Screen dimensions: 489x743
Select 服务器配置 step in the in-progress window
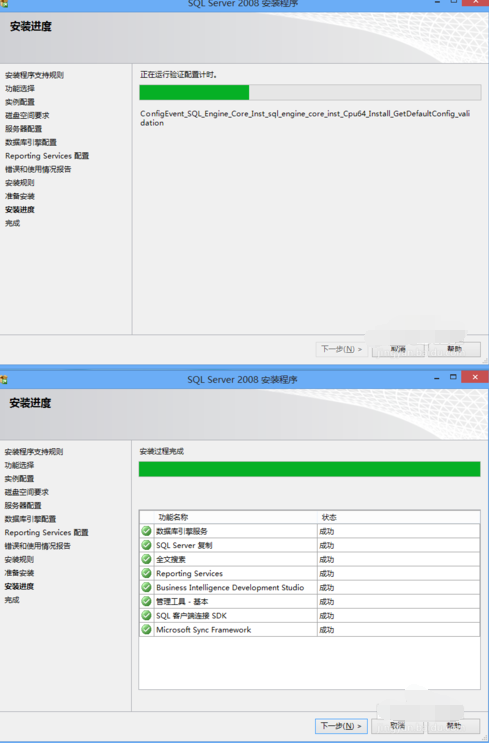(x=24, y=129)
